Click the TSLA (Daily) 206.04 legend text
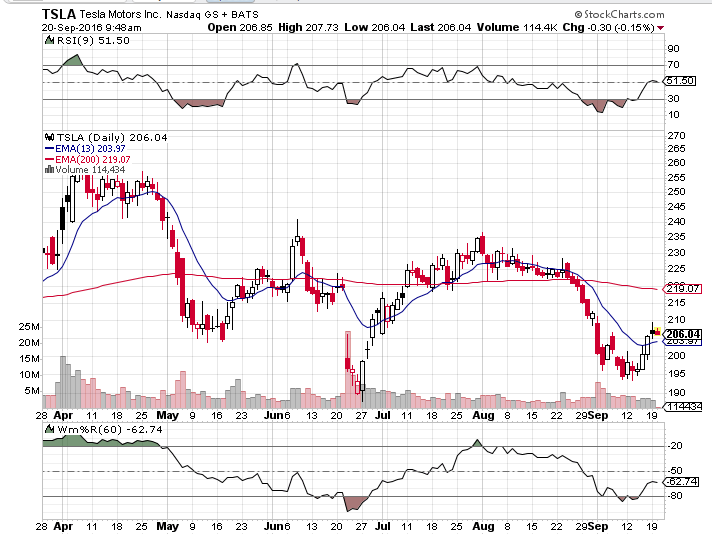This screenshot has height=539, width=712. click(x=112, y=137)
